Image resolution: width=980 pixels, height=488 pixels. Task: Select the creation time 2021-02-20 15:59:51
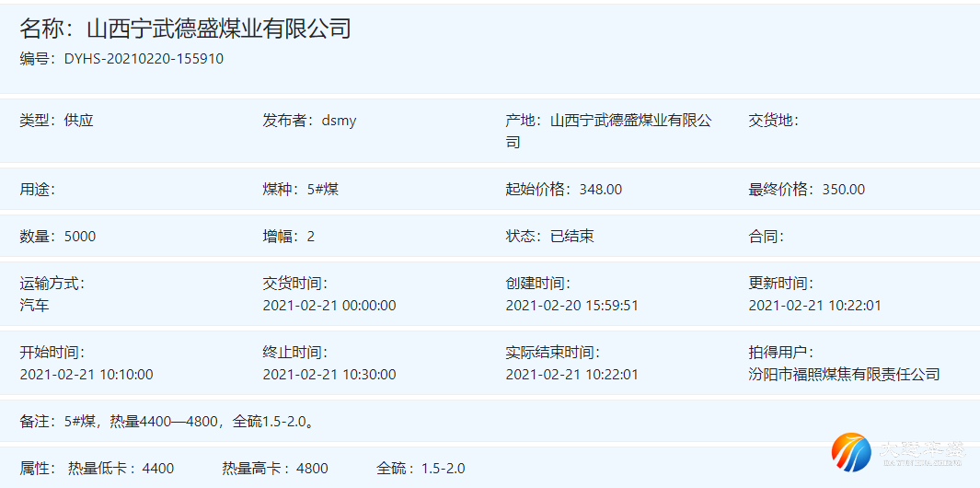(x=572, y=305)
